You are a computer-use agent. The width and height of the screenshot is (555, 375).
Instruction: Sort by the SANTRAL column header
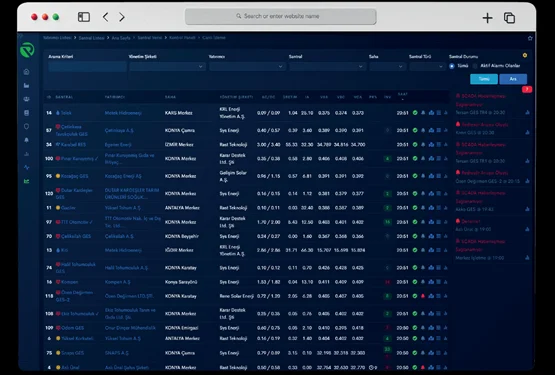coord(64,97)
